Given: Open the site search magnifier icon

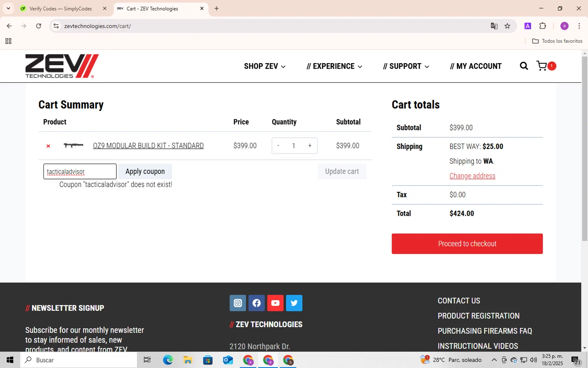Looking at the screenshot, I should tap(524, 66).
